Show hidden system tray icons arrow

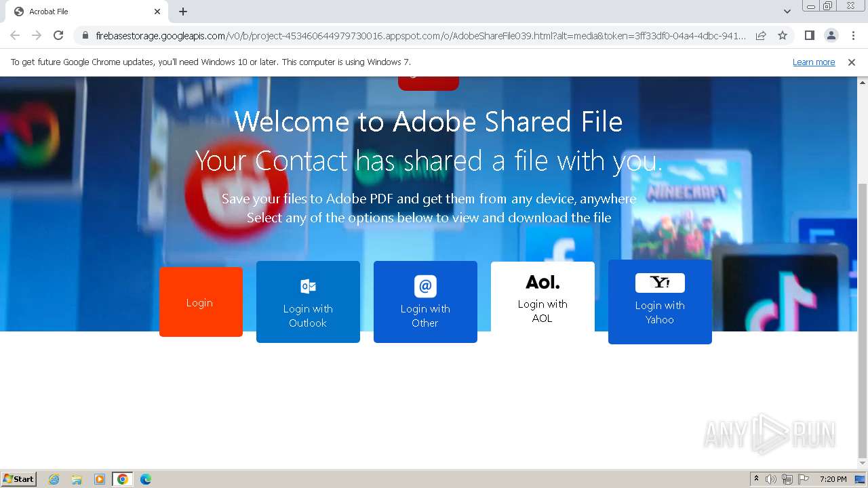(756, 479)
